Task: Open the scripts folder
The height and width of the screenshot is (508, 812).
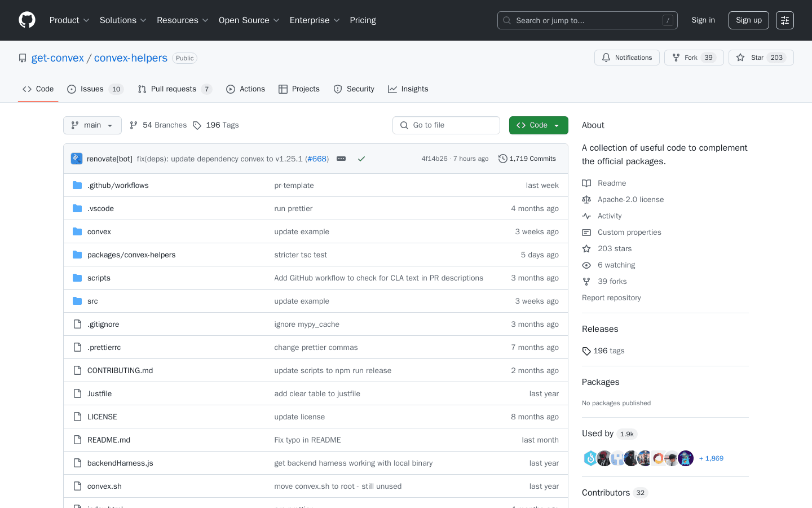Action: [x=99, y=278]
